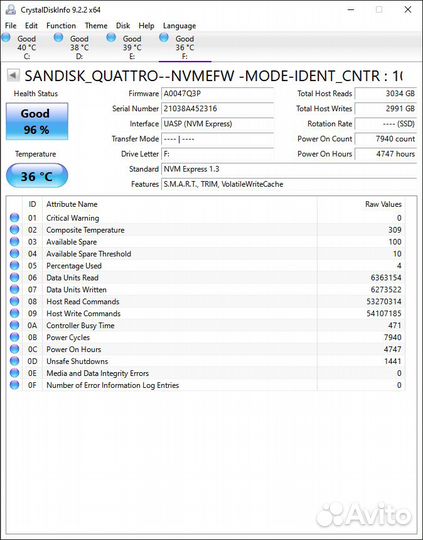The image size is (423, 540).
Task: Click the Features field with S.M.A.R.T., TRIM
Action: pos(289,185)
